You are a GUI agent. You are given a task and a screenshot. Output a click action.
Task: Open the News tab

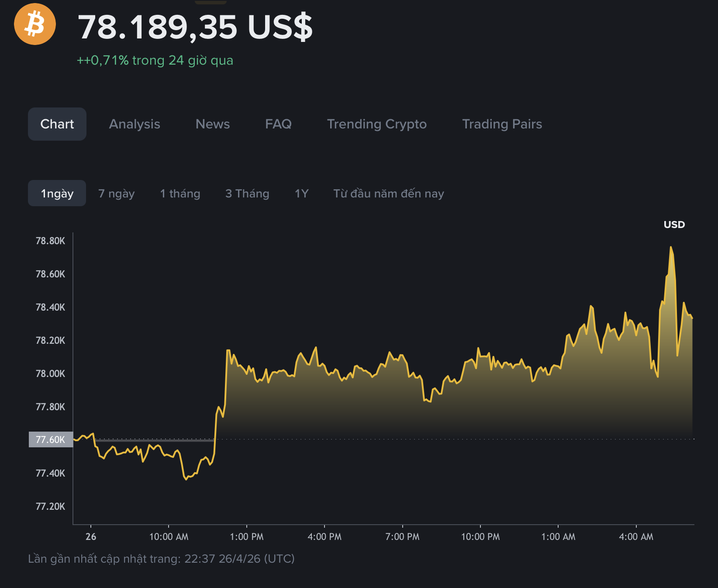tap(212, 124)
